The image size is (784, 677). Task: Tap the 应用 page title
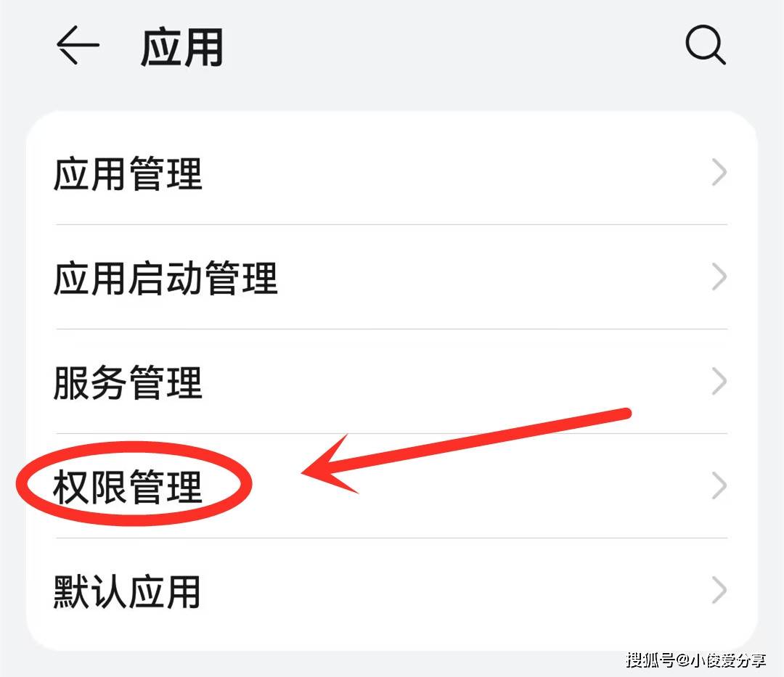point(182,47)
